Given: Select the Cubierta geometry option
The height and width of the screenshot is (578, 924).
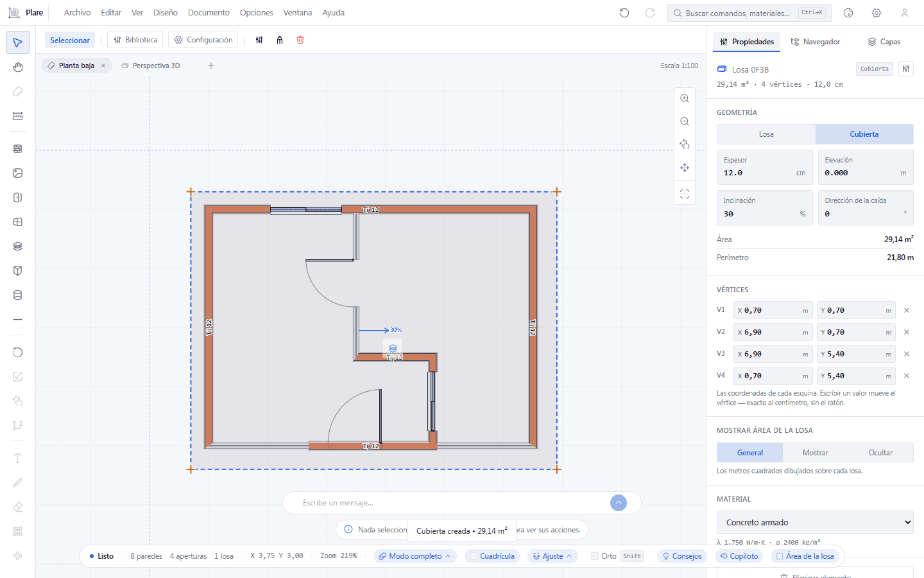Looking at the screenshot, I should [x=864, y=134].
